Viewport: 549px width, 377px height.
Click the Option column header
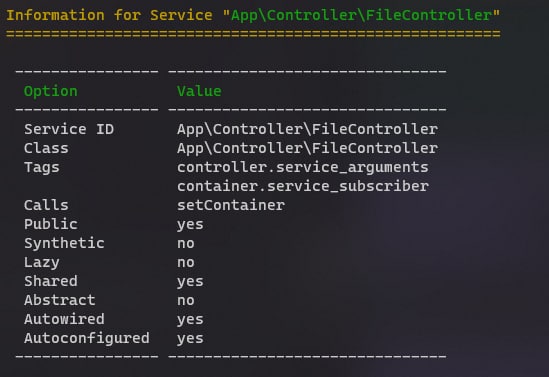(51, 92)
